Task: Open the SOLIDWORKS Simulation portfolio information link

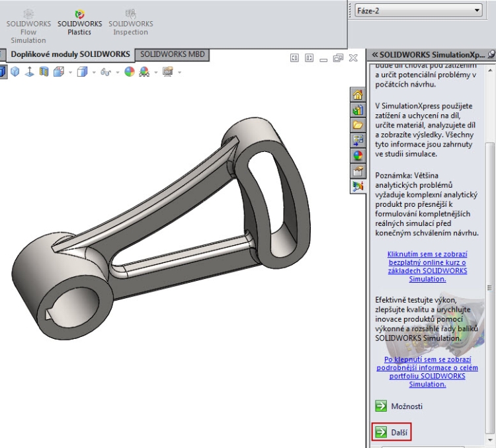Action: click(x=427, y=372)
